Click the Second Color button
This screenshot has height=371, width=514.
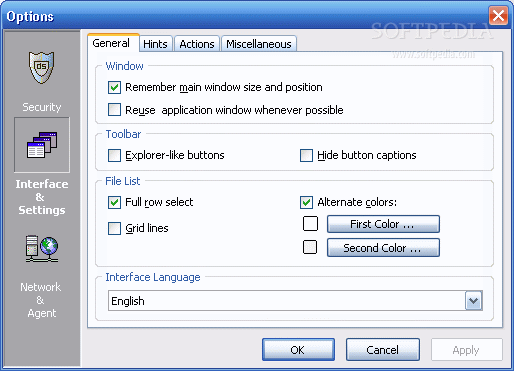[383, 248]
